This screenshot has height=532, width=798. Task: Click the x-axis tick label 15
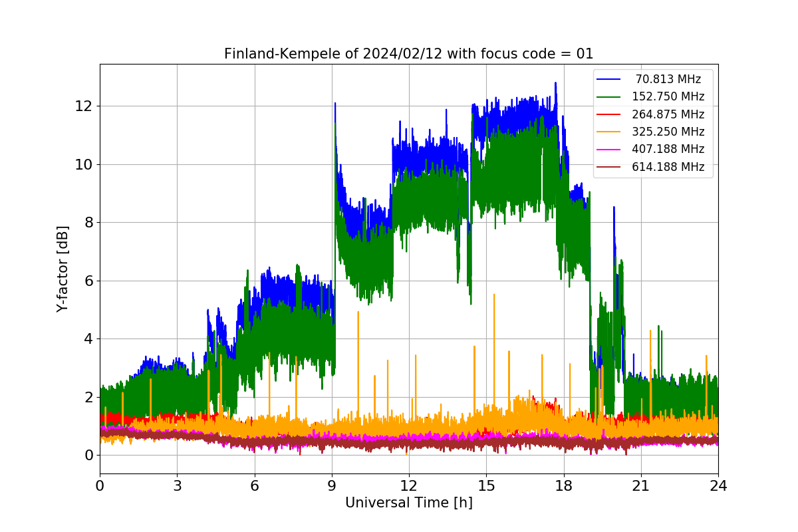click(x=486, y=486)
